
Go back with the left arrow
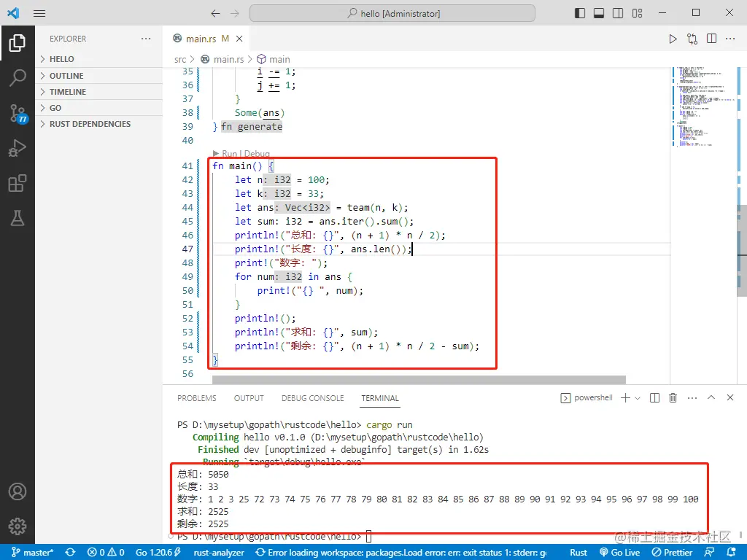pos(215,13)
